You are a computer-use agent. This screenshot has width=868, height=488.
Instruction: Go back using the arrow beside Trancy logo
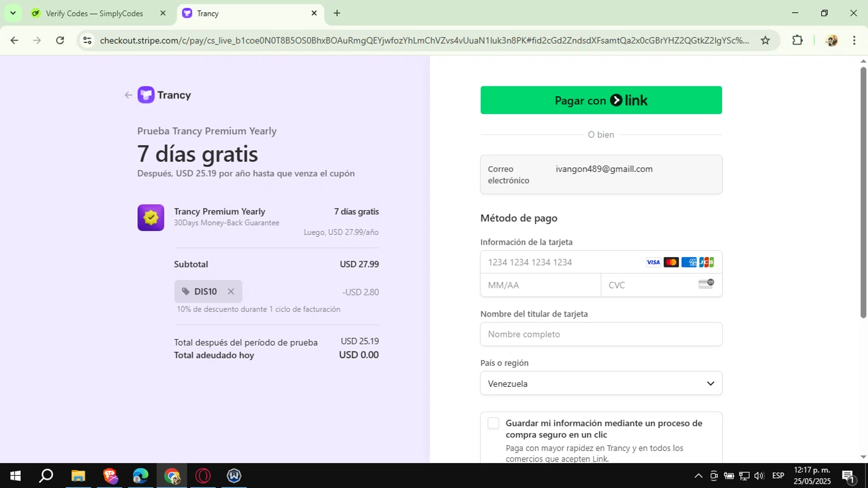(128, 95)
